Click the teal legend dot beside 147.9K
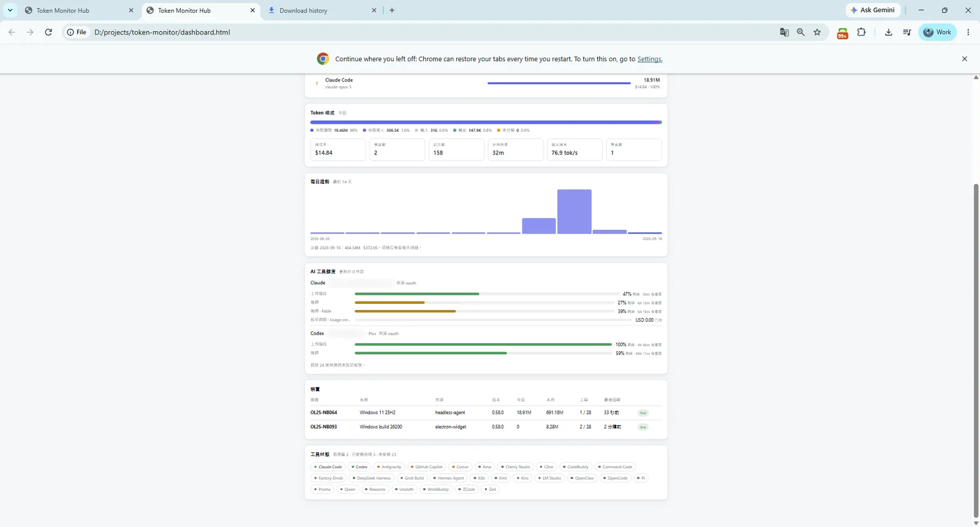Image resolution: width=980 pixels, height=527 pixels. [455, 131]
